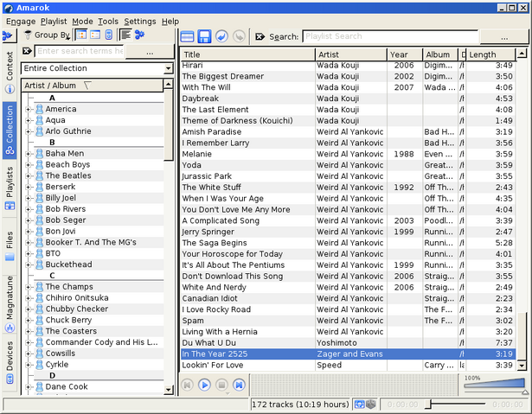The height and width of the screenshot is (414, 532).
Task: Sort playlist by Length column header
Action: point(490,54)
